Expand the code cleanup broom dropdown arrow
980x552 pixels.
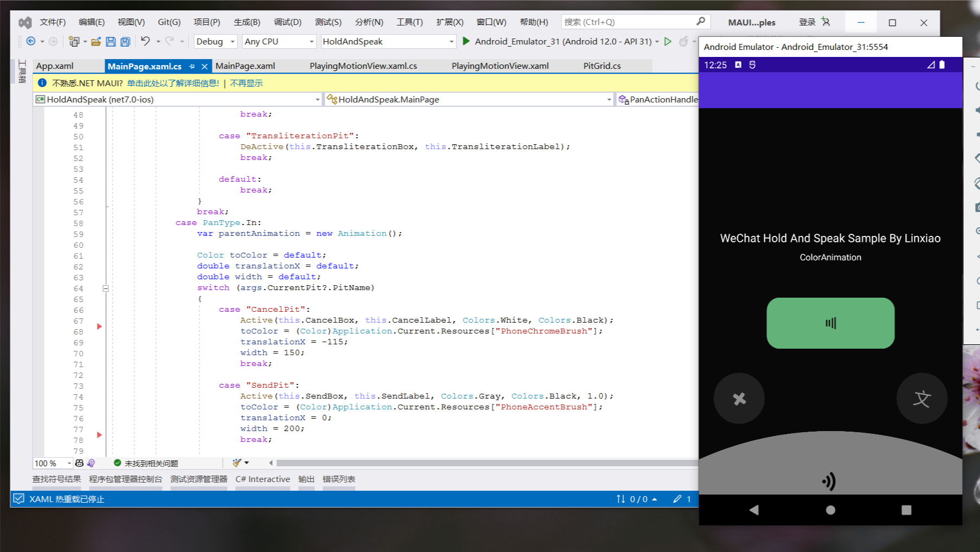pos(247,463)
